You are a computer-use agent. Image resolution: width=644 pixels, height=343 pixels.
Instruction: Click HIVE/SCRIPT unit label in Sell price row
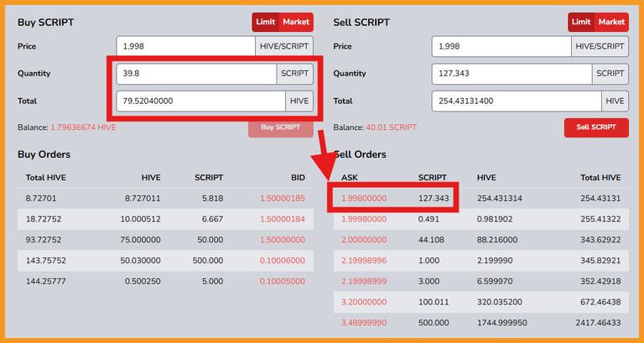coord(600,46)
